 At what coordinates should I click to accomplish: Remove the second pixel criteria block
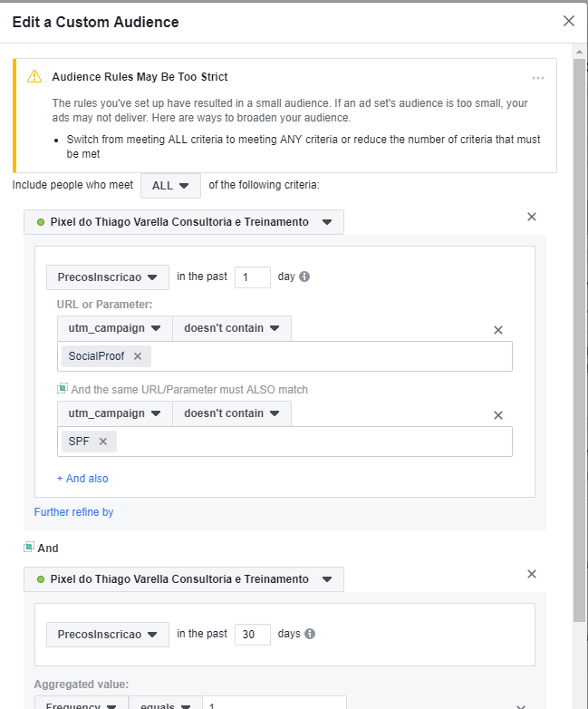pos(532,574)
